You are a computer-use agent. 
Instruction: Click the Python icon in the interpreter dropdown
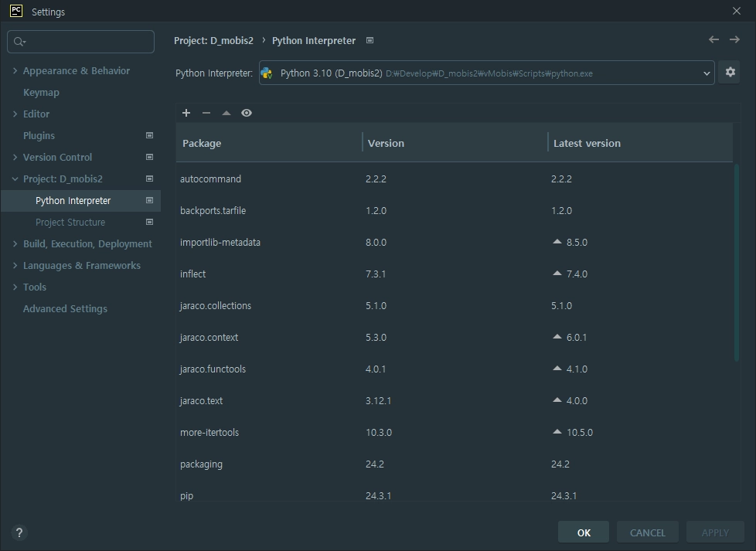click(267, 73)
